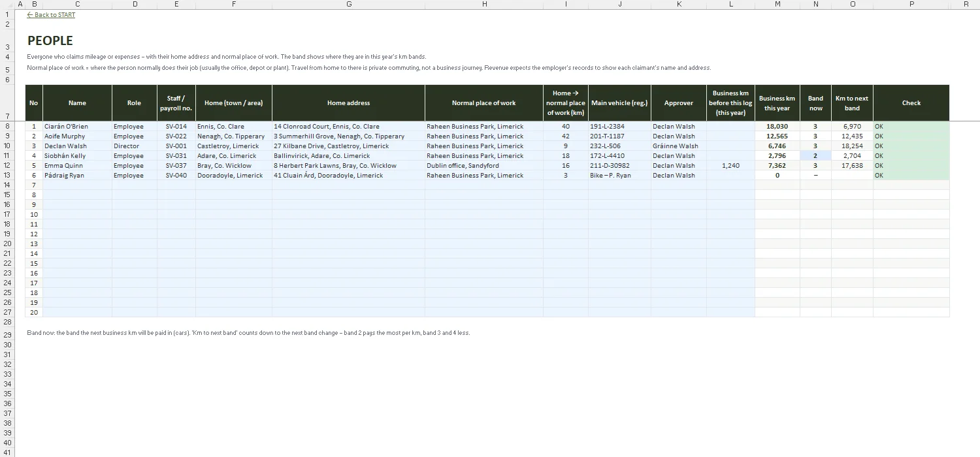Select address 41 Cluain Árd, Dooradoyle
This screenshot has height=457, width=980.
point(348,175)
